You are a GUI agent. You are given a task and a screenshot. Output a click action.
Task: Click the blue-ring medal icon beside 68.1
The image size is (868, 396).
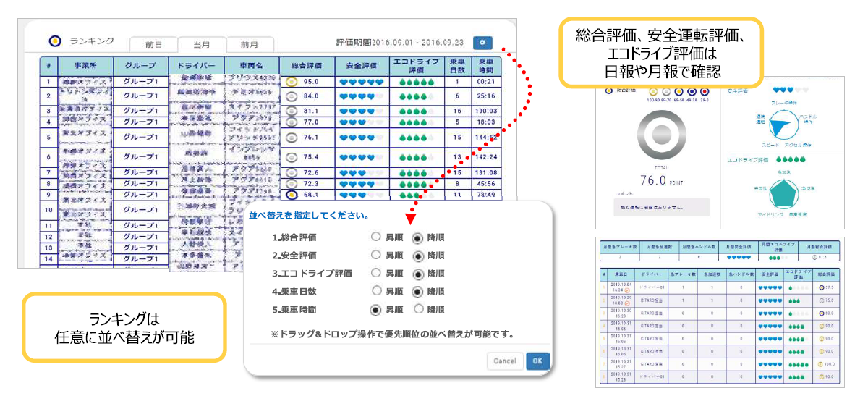click(x=292, y=195)
